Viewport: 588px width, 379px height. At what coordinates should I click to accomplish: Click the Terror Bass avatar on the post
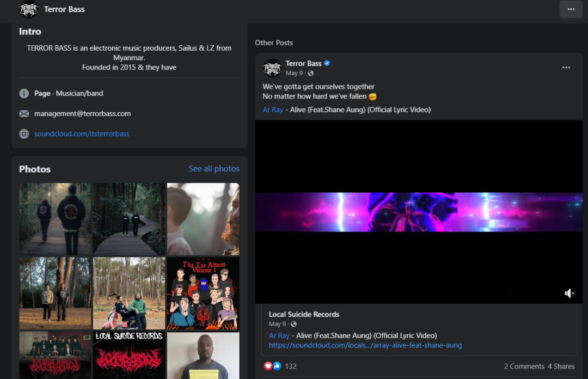tap(272, 68)
